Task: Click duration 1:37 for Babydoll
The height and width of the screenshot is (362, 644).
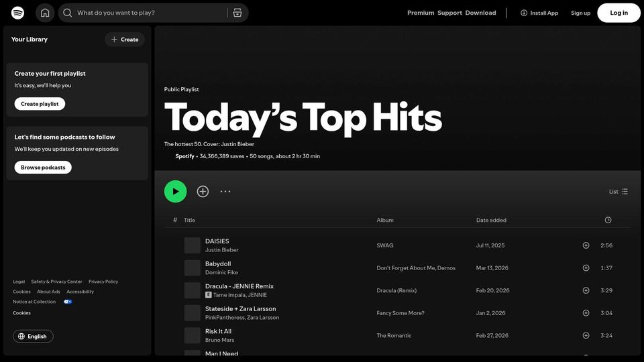Action: click(x=606, y=268)
